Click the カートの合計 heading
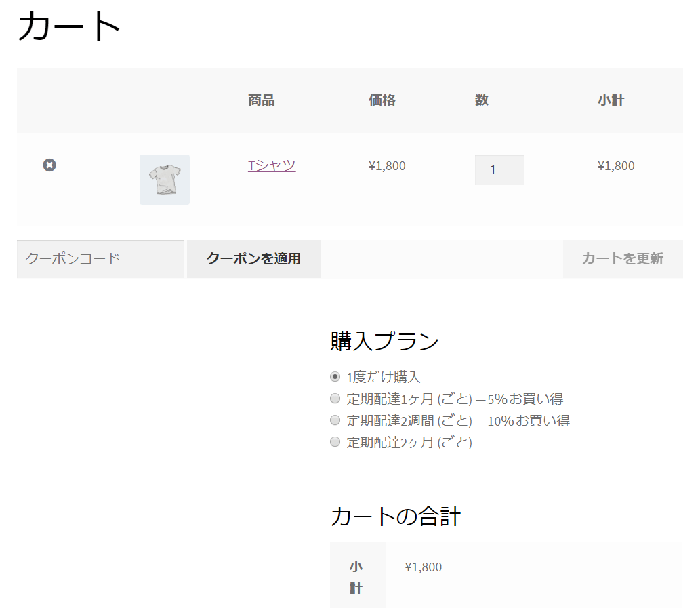The height and width of the screenshot is (608, 700). tap(396, 517)
